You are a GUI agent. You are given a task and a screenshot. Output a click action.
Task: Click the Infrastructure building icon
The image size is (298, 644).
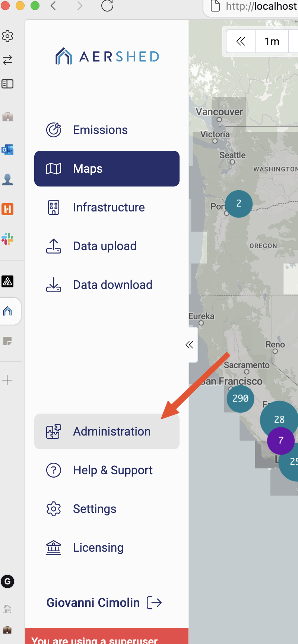(54, 207)
